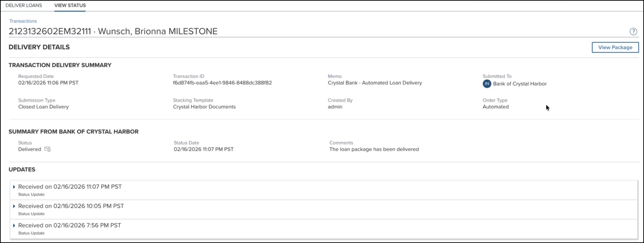The image size is (644, 243).
Task: Go back via the Transactions breadcrumb link
Action: click(x=23, y=21)
